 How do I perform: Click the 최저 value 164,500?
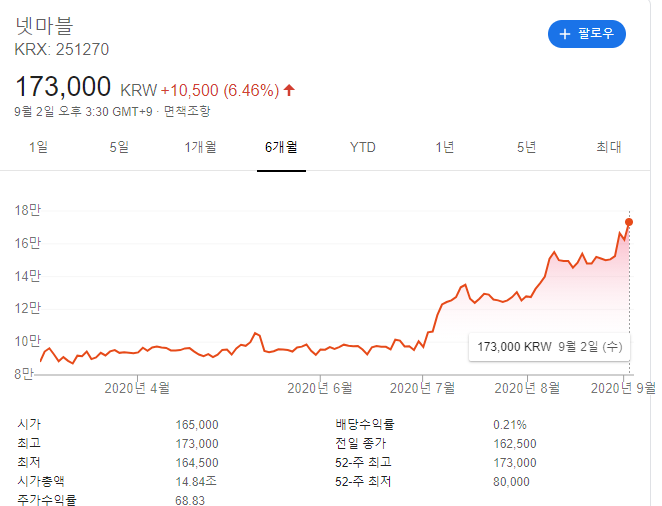(x=197, y=463)
